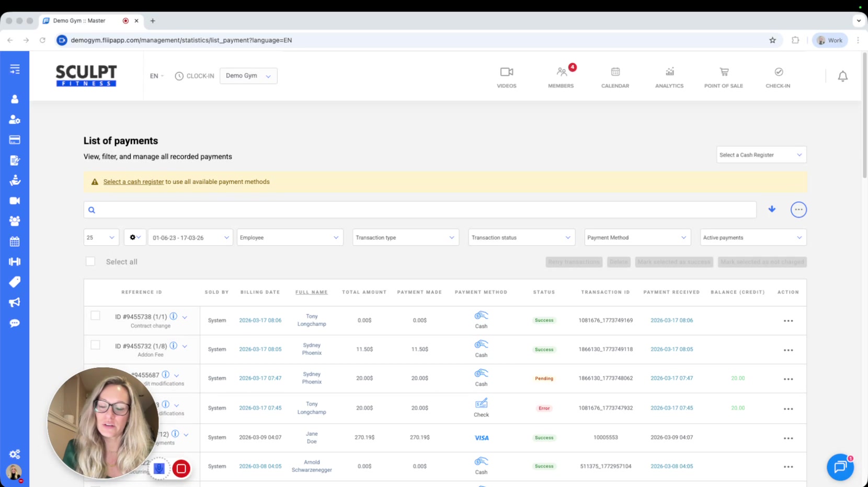Click info icon next to ID #9455738
The height and width of the screenshot is (487, 868).
coord(174,316)
